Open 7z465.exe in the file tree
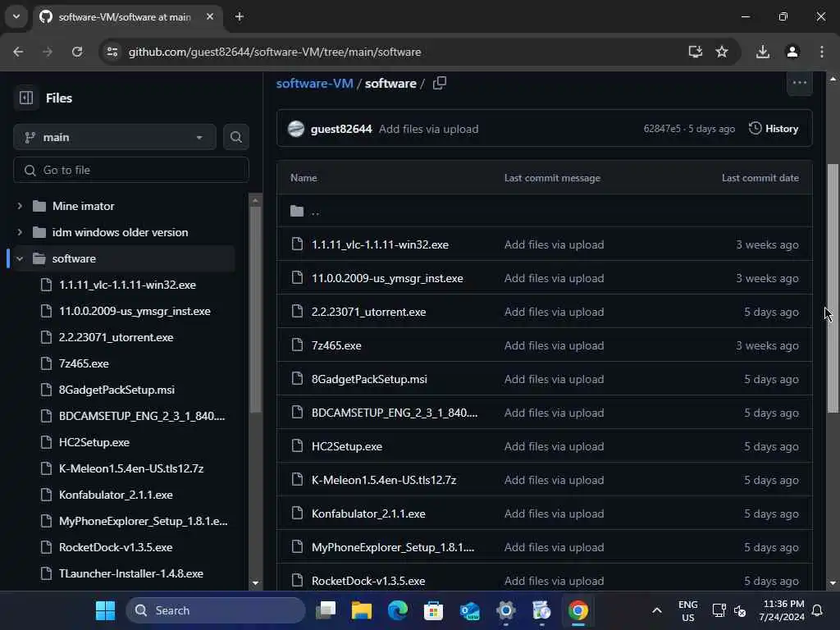The width and height of the screenshot is (840, 630). pyautogui.click(x=84, y=363)
